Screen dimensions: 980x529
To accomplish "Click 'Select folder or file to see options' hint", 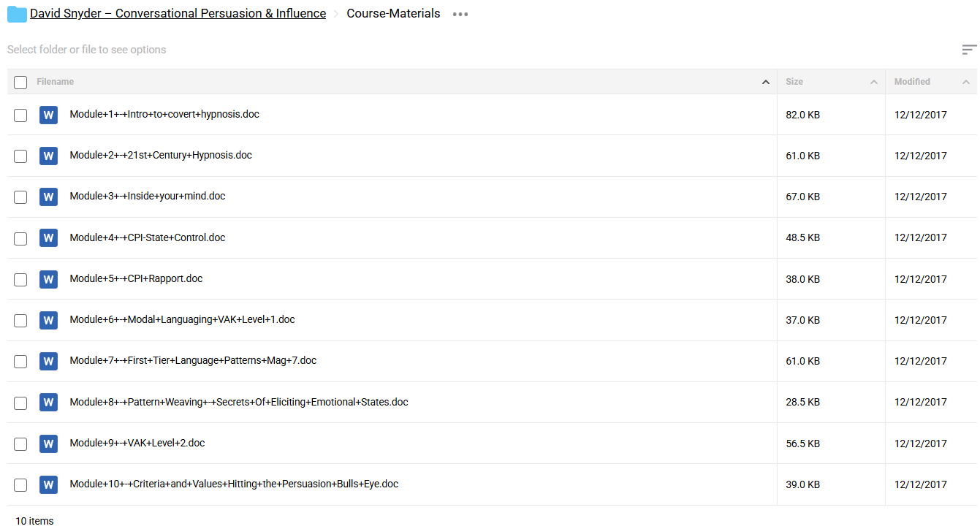I will (86, 50).
